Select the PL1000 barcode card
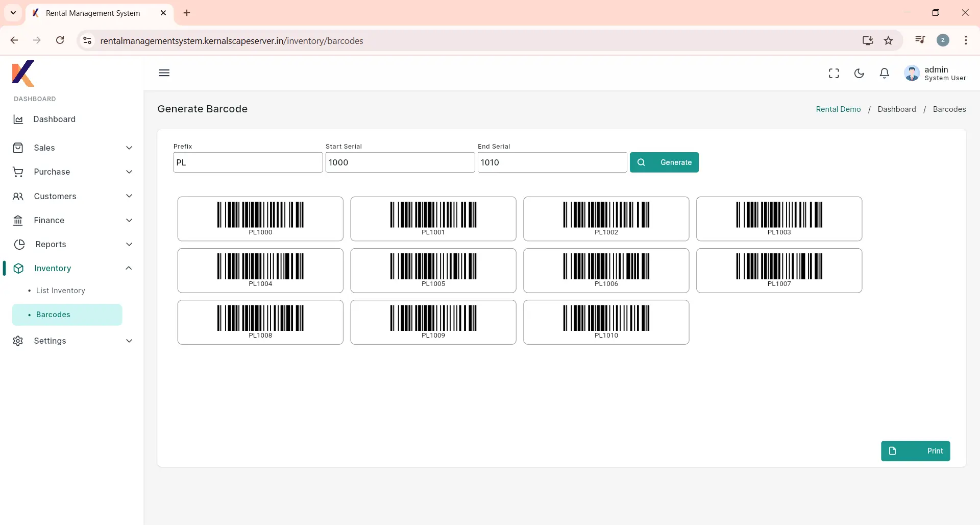The width and height of the screenshot is (980, 525). tap(260, 219)
